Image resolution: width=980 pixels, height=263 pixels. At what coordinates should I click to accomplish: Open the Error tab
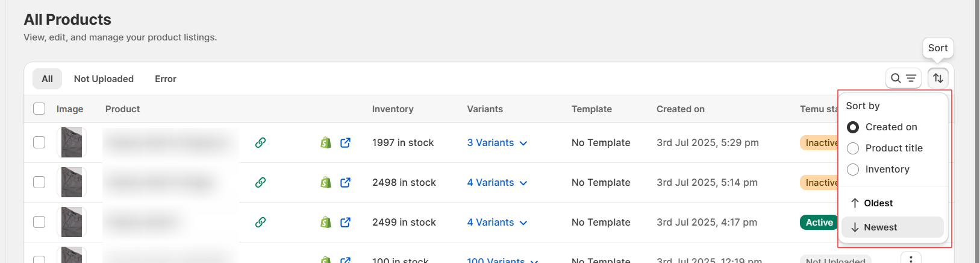(166, 79)
